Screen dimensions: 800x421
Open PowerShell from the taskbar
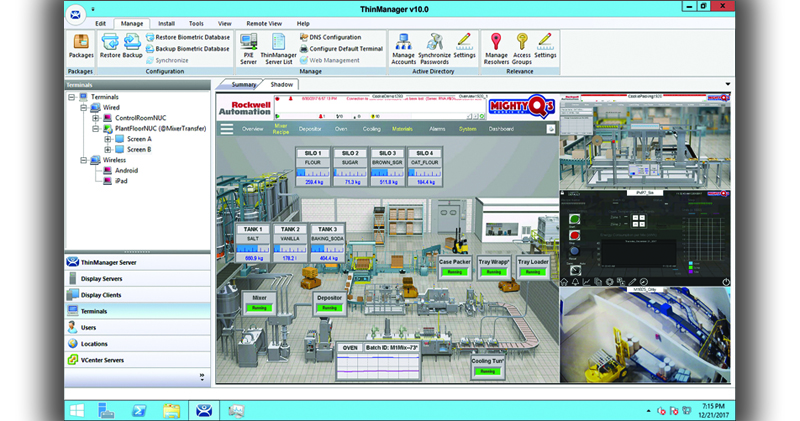(139, 410)
